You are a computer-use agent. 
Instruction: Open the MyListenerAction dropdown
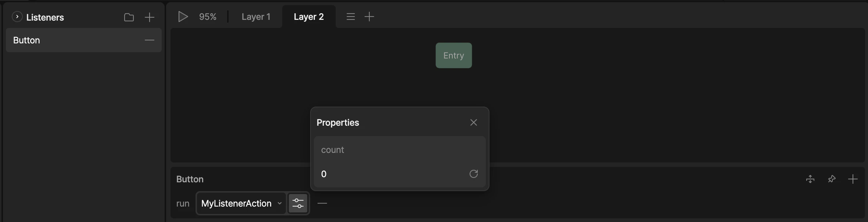240,203
